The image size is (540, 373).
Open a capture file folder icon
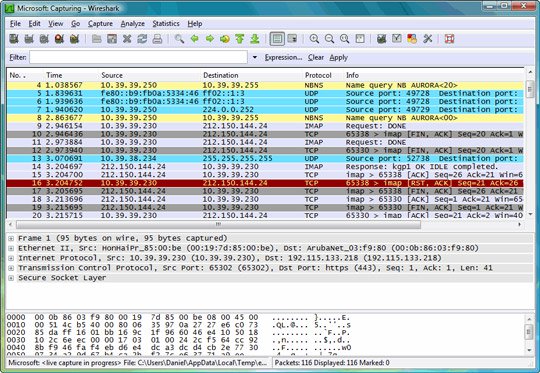coord(97,39)
